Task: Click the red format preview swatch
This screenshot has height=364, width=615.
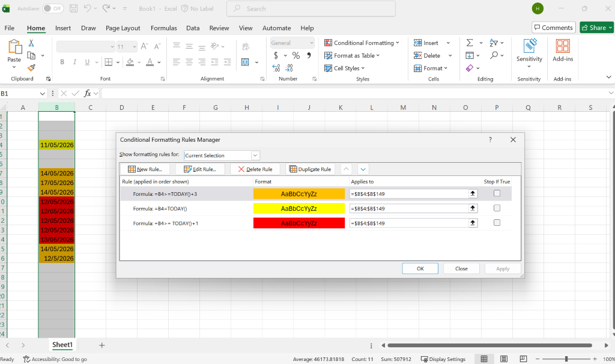Action: pyautogui.click(x=299, y=223)
